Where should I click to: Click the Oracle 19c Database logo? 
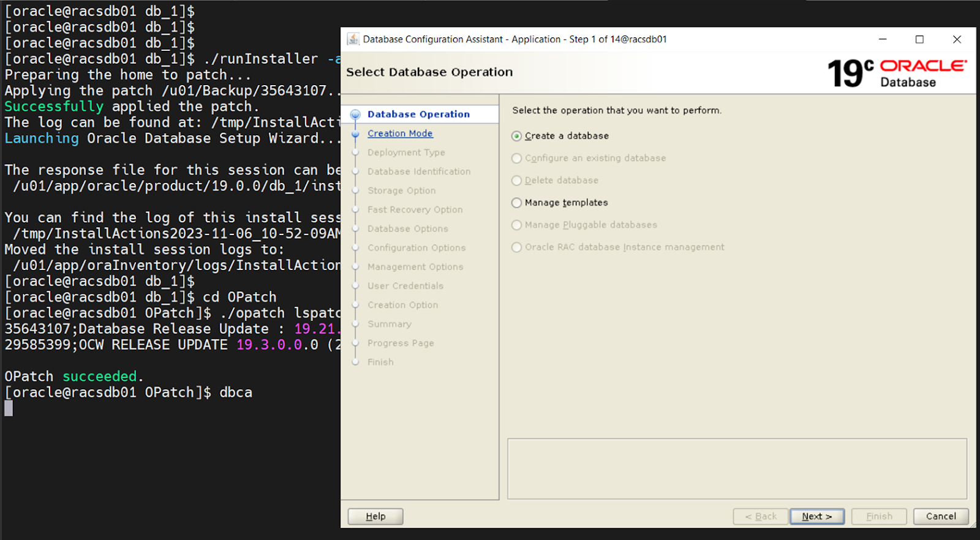click(897, 73)
